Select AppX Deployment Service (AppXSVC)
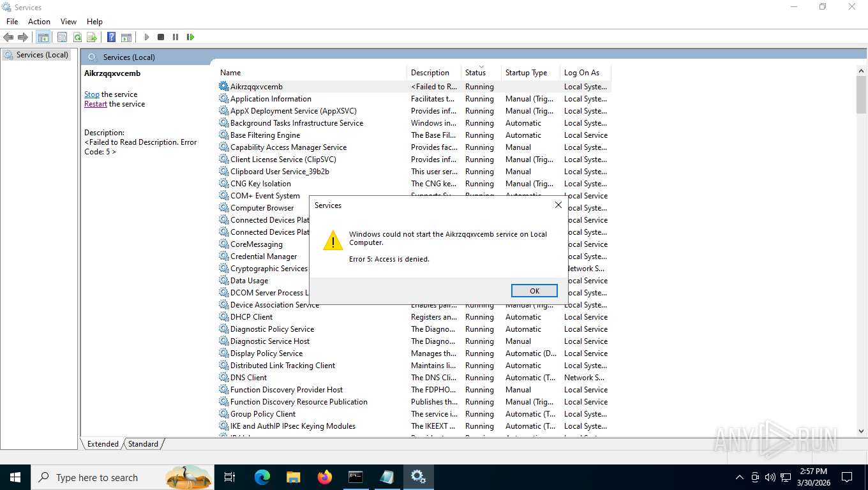 (x=414, y=111)
